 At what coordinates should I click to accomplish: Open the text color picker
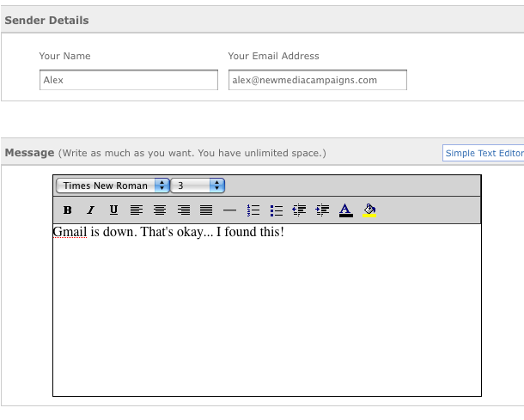point(346,210)
